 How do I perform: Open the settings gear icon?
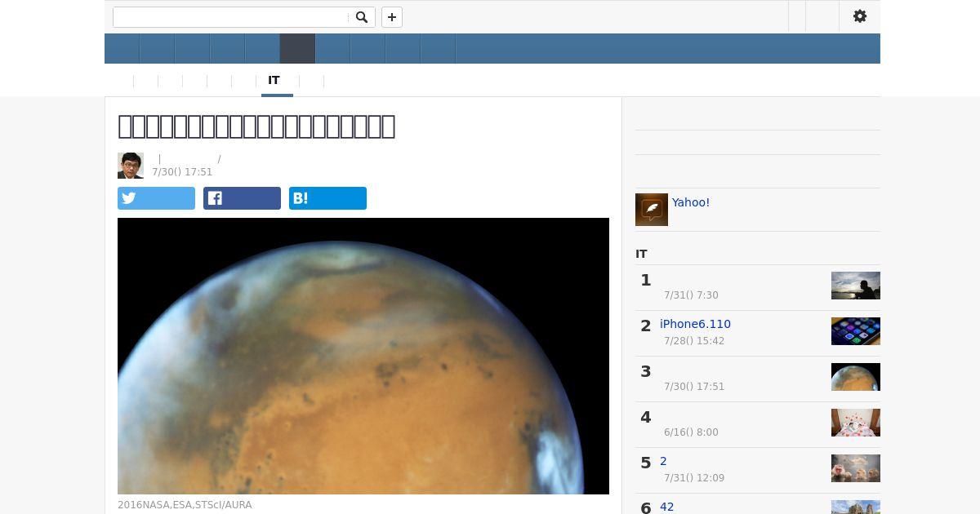pos(860,16)
